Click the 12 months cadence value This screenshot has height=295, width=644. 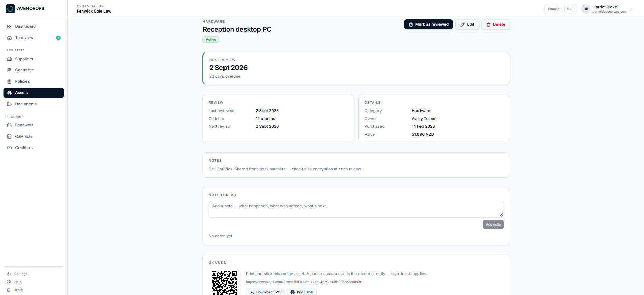[265, 119]
